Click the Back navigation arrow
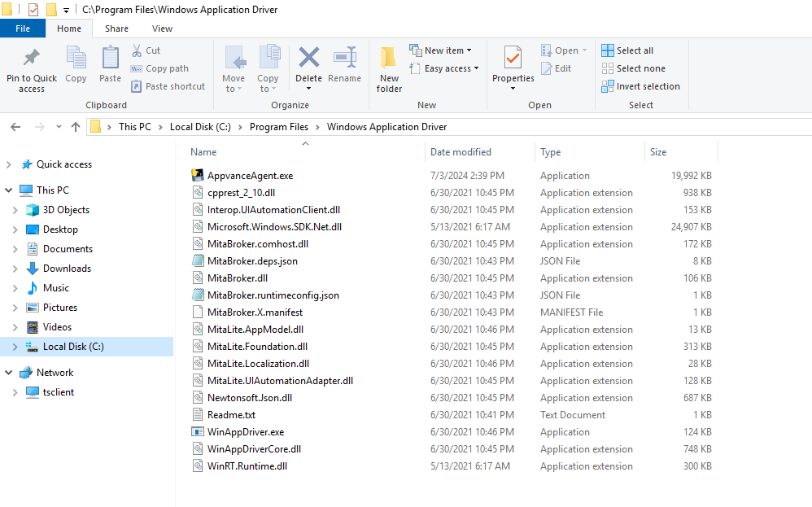The image size is (812, 507). (x=15, y=127)
